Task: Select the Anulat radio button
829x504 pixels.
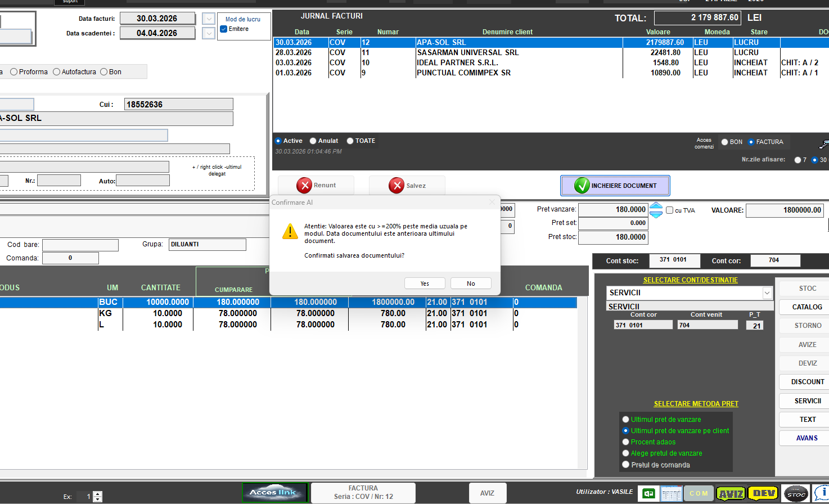Action: tap(313, 141)
